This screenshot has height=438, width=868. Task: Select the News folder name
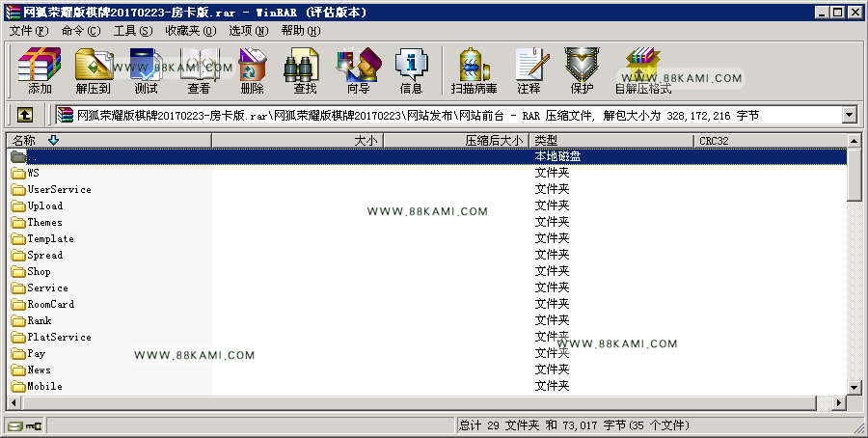39,370
